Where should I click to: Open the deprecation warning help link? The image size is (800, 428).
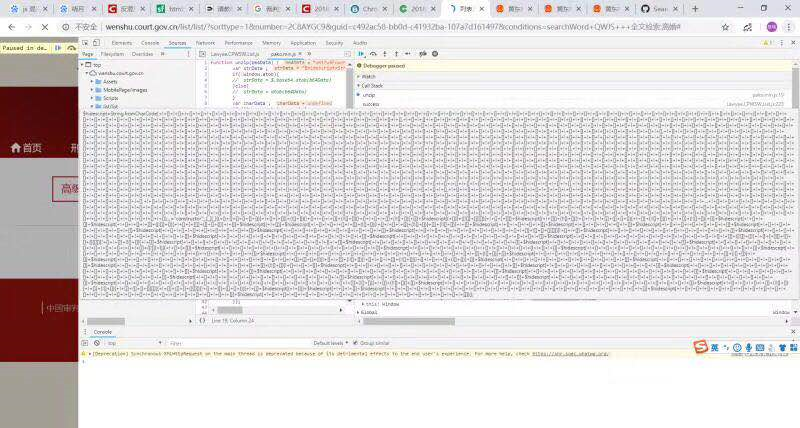(x=570, y=354)
